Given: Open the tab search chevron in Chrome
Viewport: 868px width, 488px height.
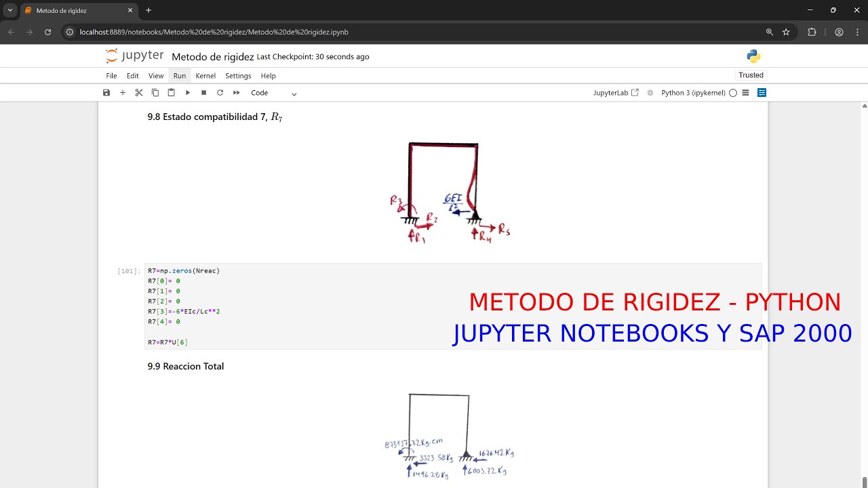Looking at the screenshot, I should 10,11.
